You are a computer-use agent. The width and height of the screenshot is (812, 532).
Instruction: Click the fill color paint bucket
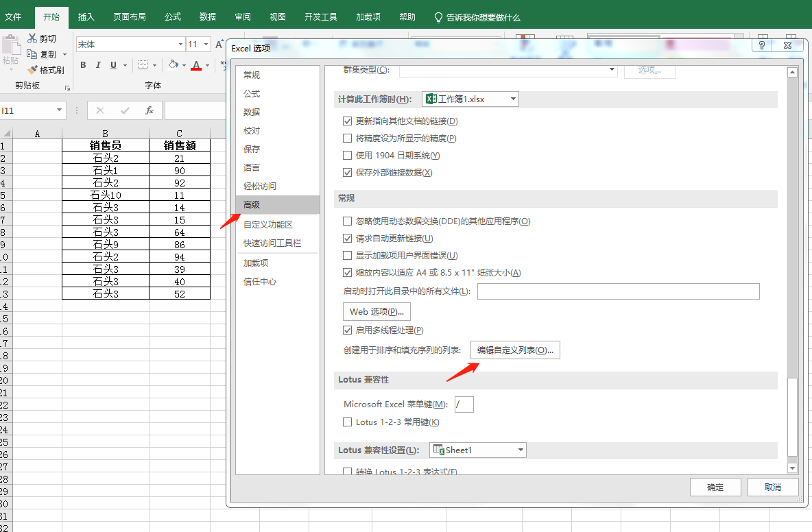[173, 64]
